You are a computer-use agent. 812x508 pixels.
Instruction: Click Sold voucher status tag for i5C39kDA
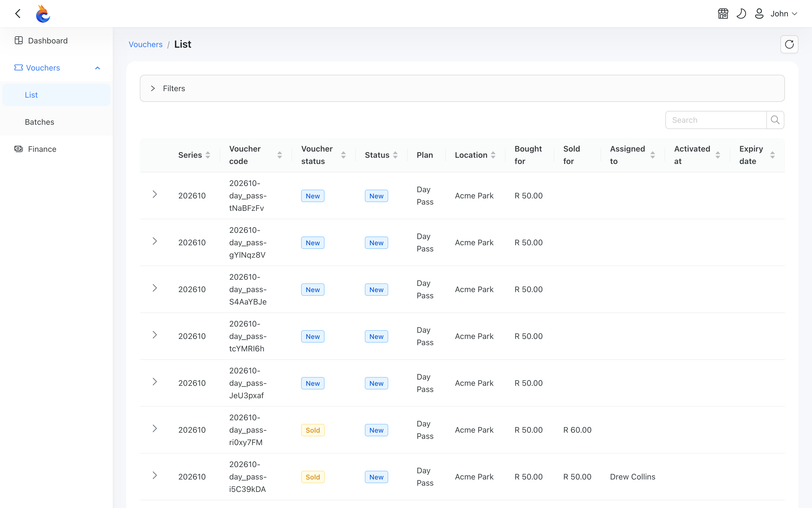pyautogui.click(x=313, y=477)
